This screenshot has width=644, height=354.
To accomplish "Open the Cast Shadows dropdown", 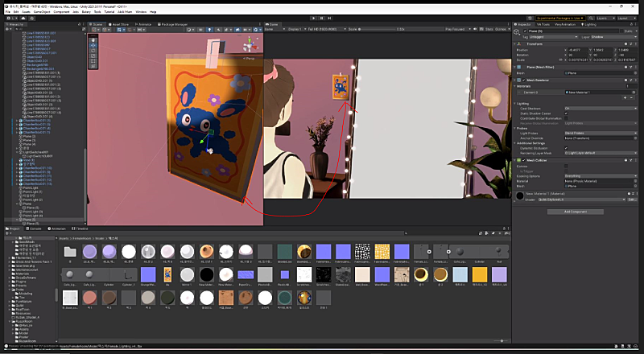I will 600,108.
